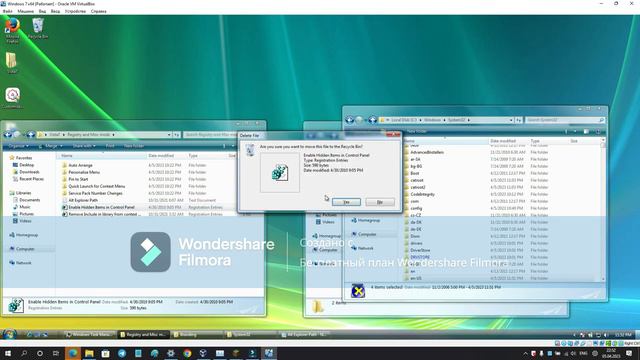Focus the Search System32 field
Viewport: 640px width, 360px height.
(x=565, y=120)
